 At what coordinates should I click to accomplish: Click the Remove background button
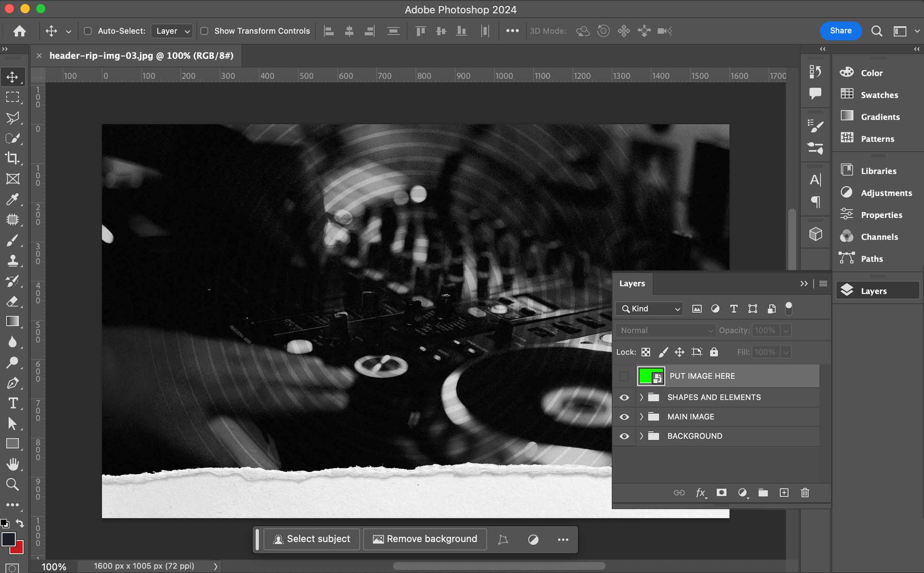pyautogui.click(x=425, y=539)
